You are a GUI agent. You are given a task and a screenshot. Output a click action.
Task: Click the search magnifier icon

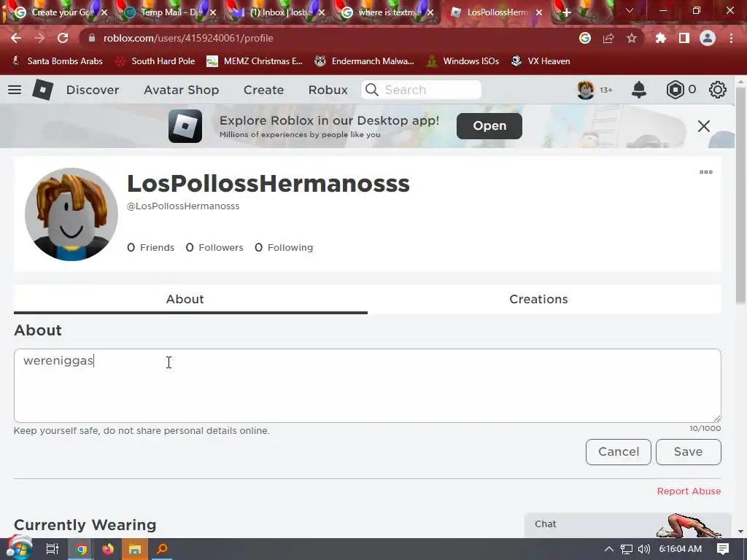(371, 90)
